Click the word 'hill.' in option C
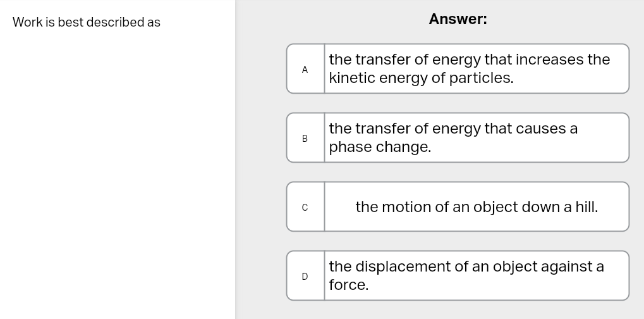The width and height of the screenshot is (644, 319). point(586,207)
